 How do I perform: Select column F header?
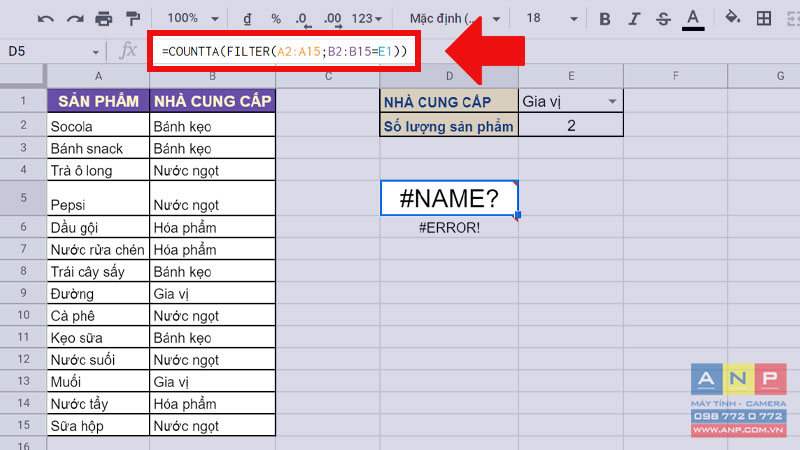[676, 76]
